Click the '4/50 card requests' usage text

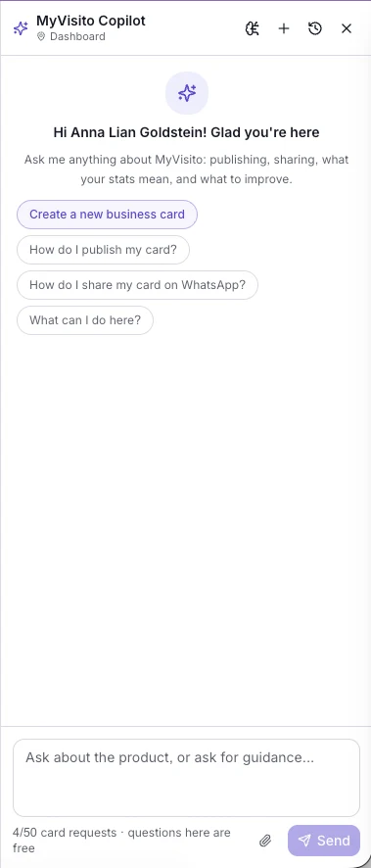65,833
